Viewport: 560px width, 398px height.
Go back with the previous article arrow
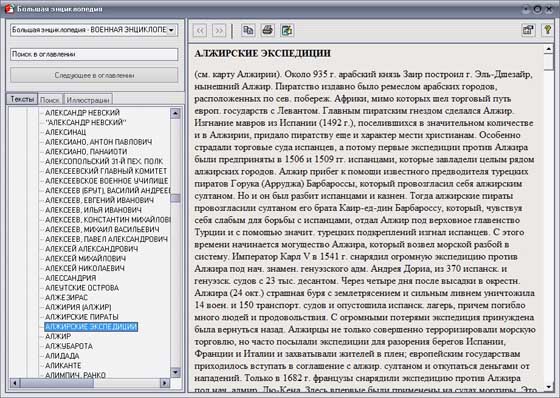(x=200, y=31)
